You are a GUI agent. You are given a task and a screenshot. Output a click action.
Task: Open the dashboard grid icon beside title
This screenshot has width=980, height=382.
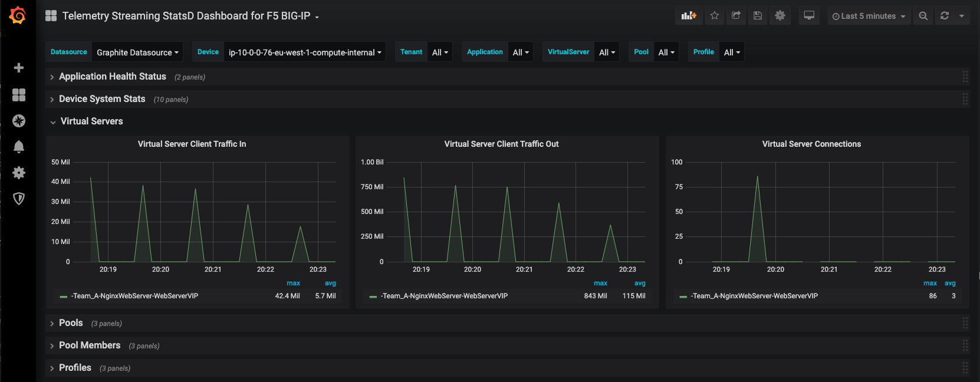(x=51, y=16)
